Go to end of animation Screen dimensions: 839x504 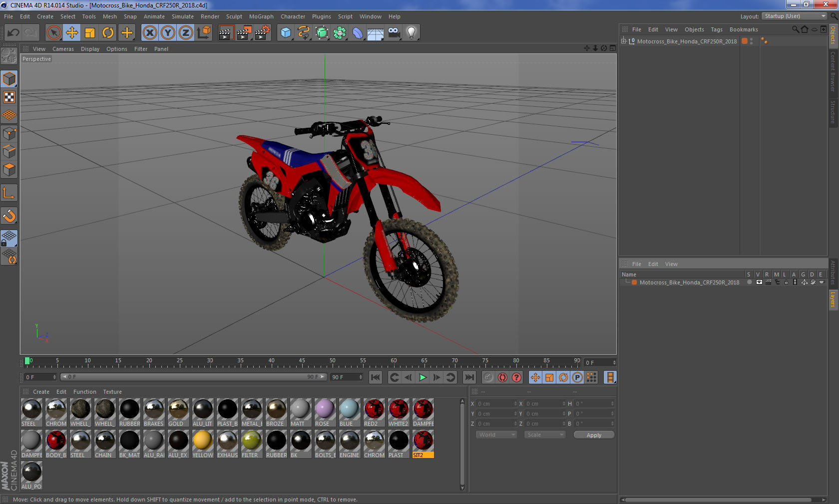469,377
